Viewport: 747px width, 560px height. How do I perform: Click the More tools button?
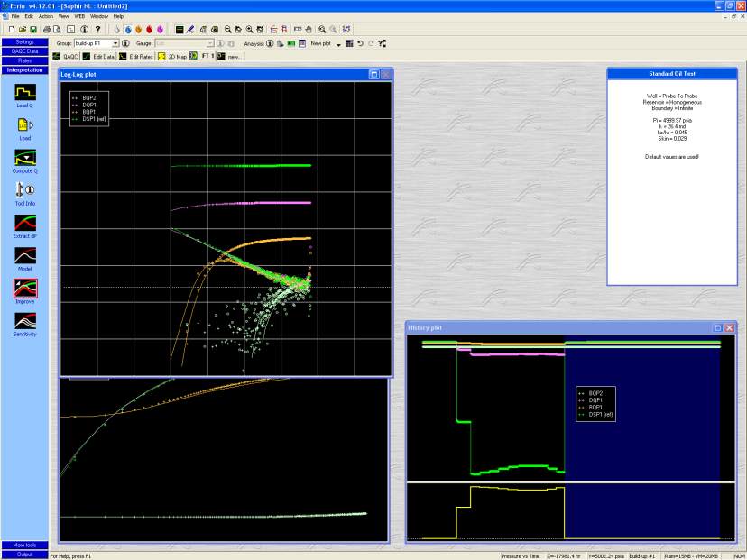click(x=25, y=546)
